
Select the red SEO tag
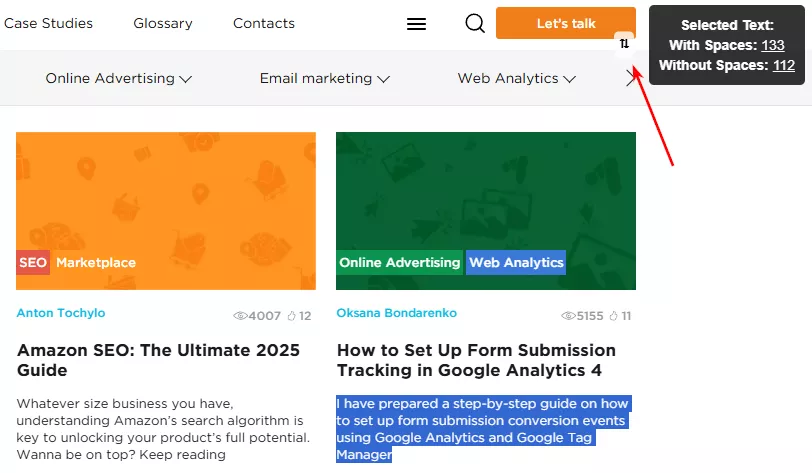(33, 262)
